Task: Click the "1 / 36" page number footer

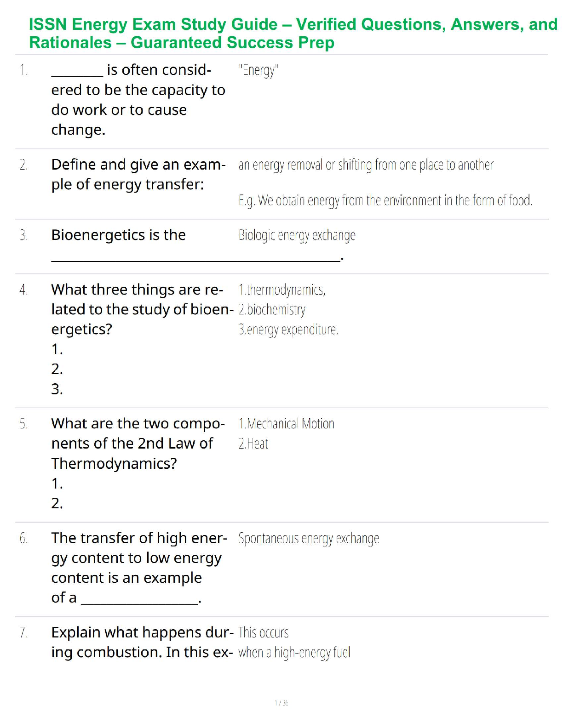Action: pos(281,703)
